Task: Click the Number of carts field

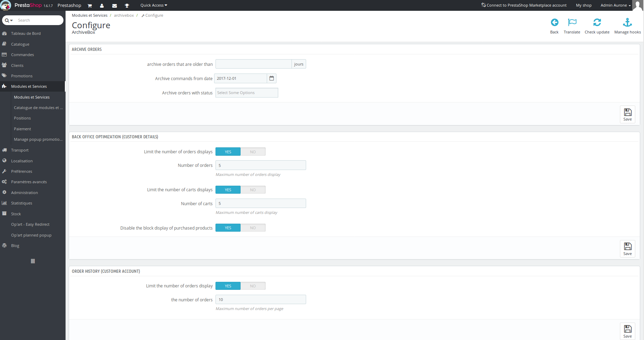Action: [261, 203]
